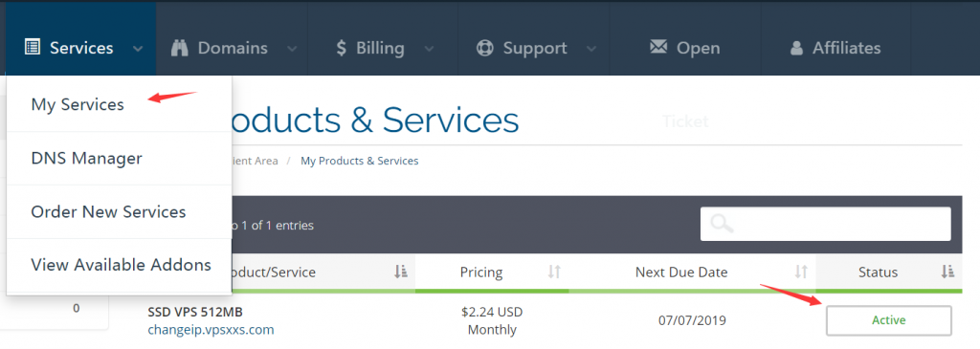Click the magnifier icon in search box

click(722, 224)
